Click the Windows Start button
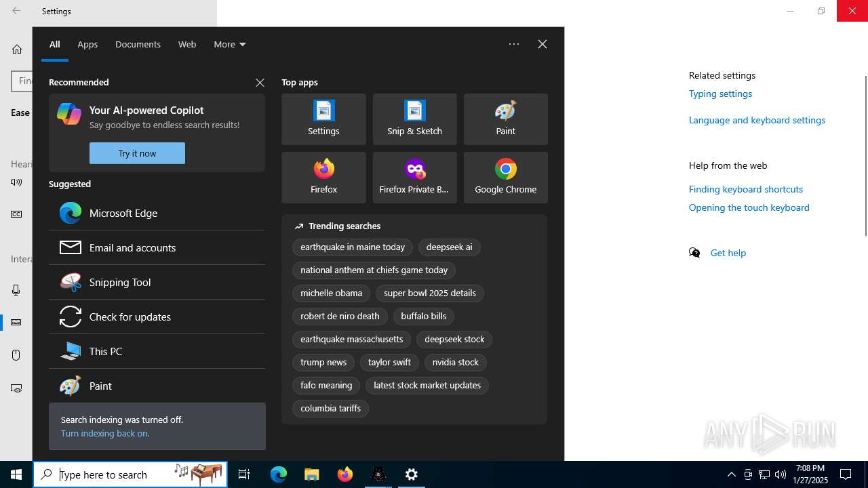 point(16,474)
